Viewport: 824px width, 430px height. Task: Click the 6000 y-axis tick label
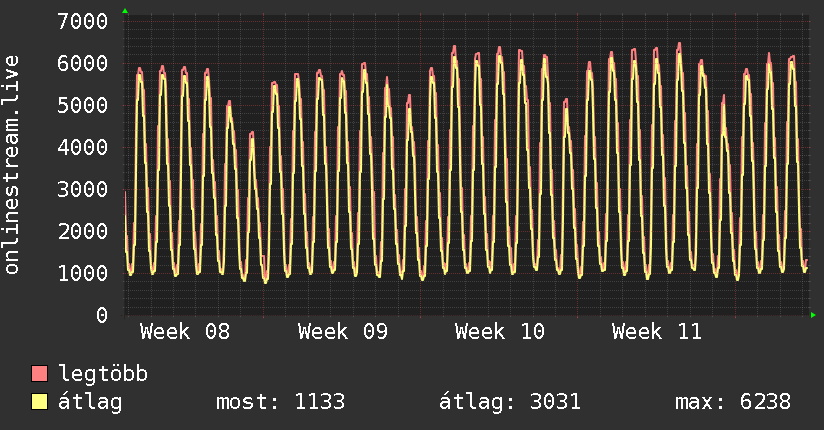click(83, 63)
